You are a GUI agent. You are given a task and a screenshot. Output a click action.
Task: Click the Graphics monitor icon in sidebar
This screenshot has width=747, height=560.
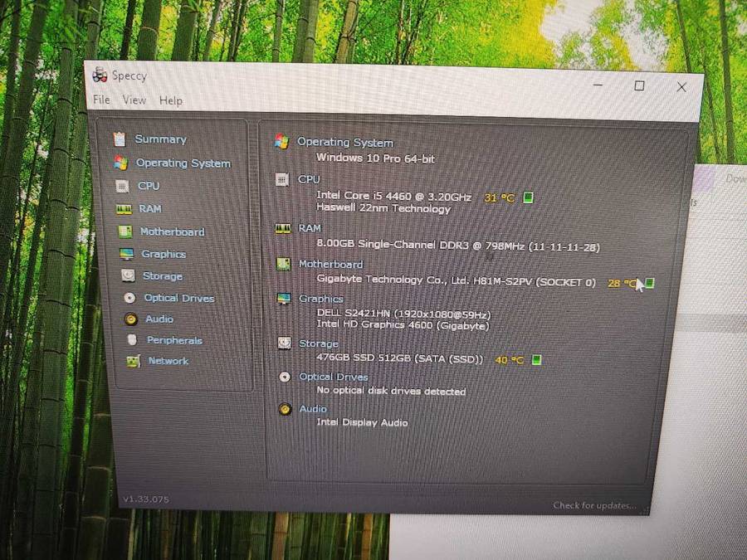pyautogui.click(x=126, y=254)
